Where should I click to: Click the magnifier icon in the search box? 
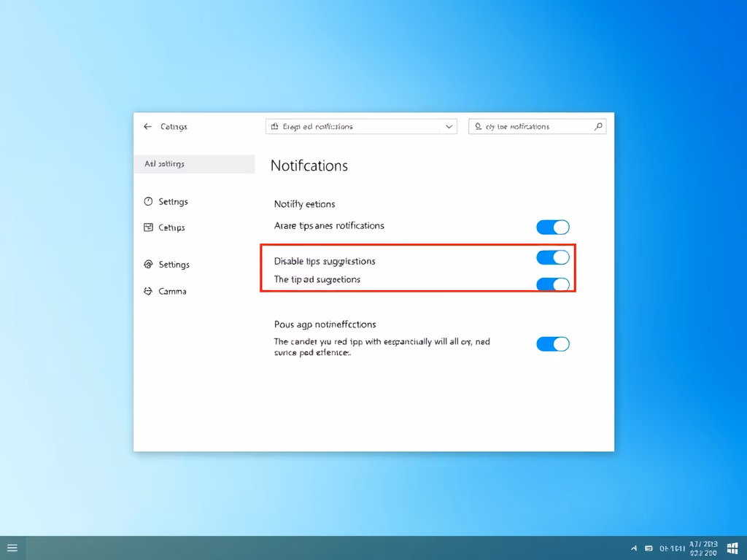click(x=598, y=126)
